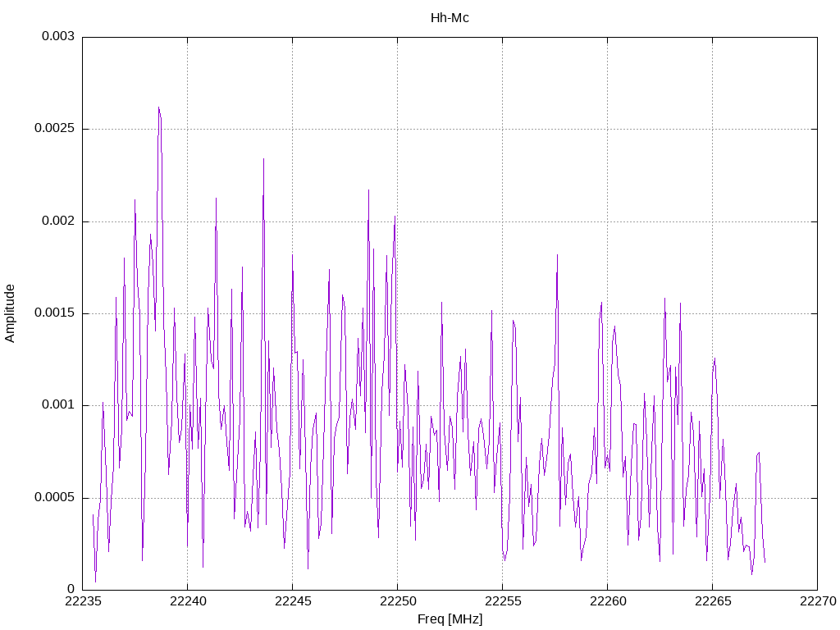
Task: Click the 0 y-axis tick label
Action: [x=71, y=589]
